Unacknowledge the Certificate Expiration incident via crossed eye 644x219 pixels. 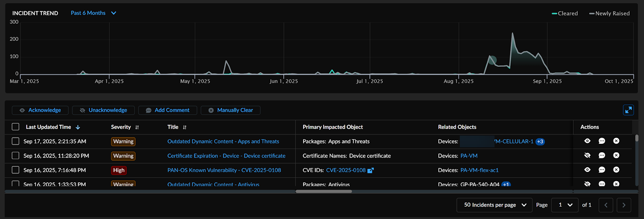(587, 156)
